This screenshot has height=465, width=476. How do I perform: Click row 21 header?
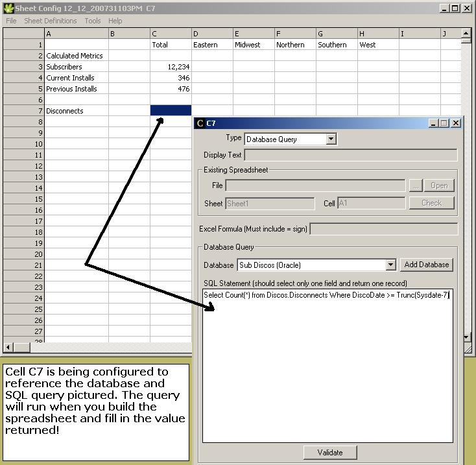click(x=24, y=265)
